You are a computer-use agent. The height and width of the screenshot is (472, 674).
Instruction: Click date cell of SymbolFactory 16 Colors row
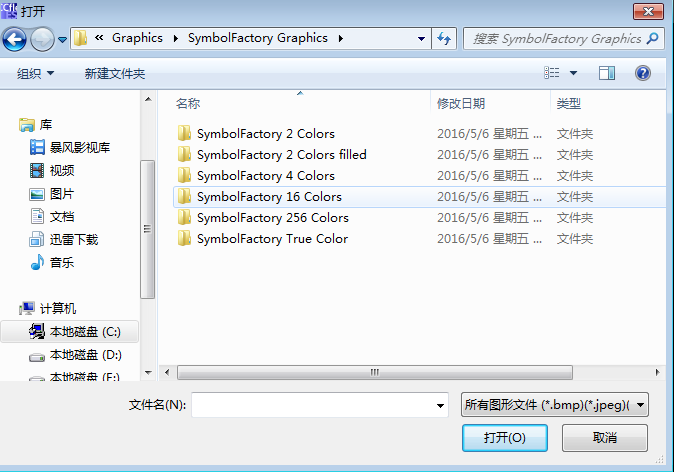[489, 197]
